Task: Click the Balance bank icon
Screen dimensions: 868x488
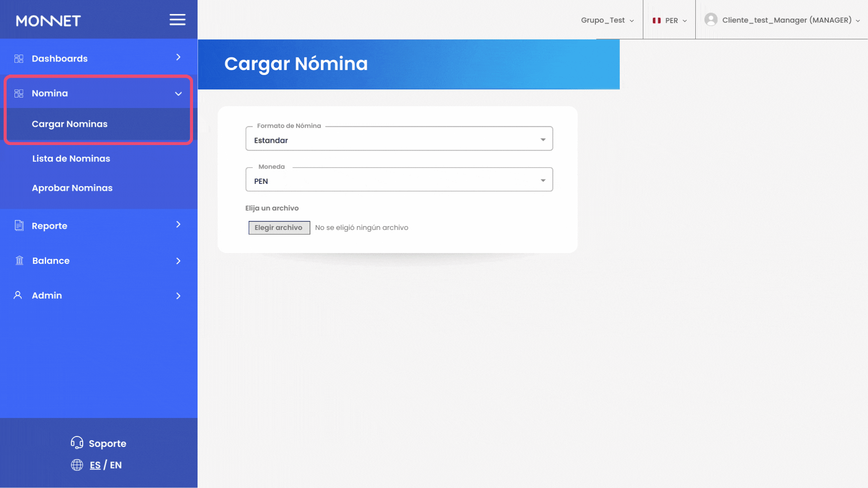Action: tap(19, 261)
